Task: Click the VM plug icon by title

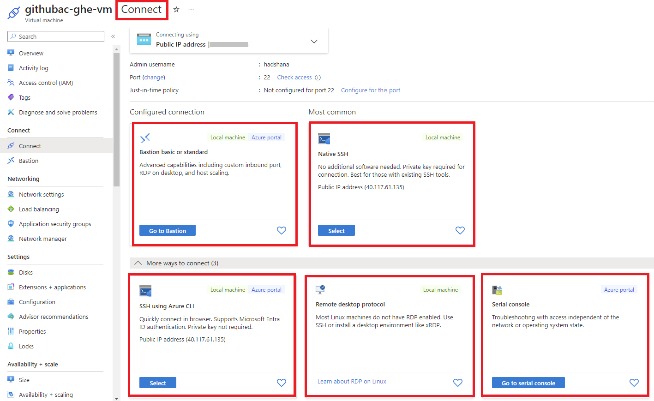Action: point(14,13)
